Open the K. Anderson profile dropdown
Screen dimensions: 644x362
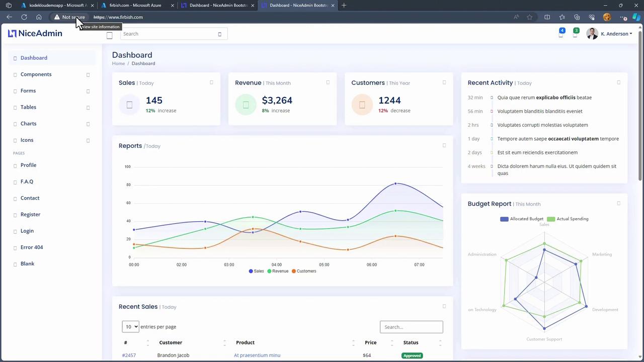click(609, 34)
